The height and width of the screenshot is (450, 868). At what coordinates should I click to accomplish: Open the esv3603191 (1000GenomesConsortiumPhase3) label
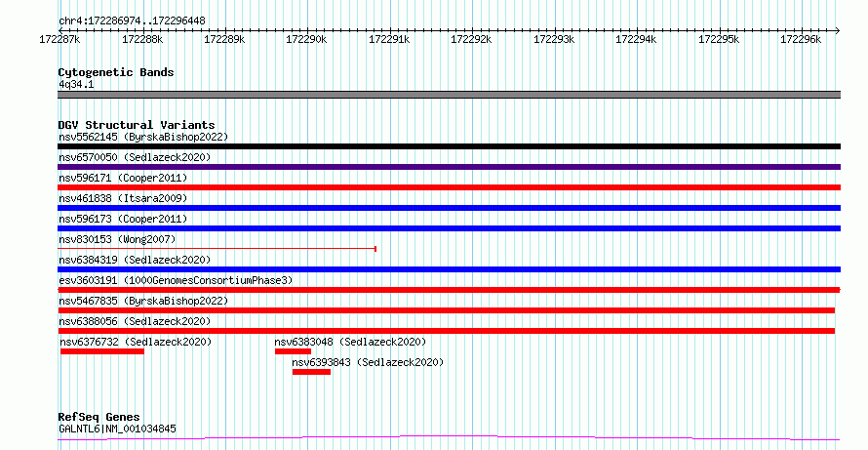click(x=176, y=280)
